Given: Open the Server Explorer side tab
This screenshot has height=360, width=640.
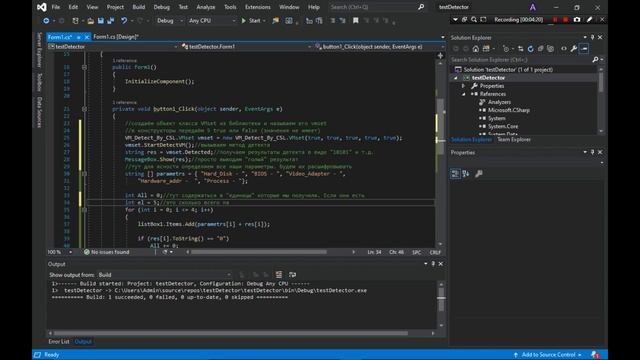Looking at the screenshot, I should coord(40,50).
